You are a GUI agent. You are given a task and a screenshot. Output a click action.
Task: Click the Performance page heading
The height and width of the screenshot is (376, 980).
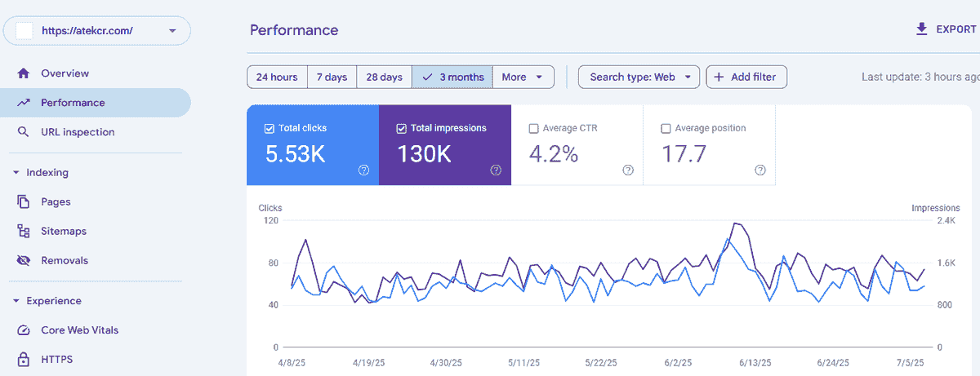pyautogui.click(x=294, y=30)
